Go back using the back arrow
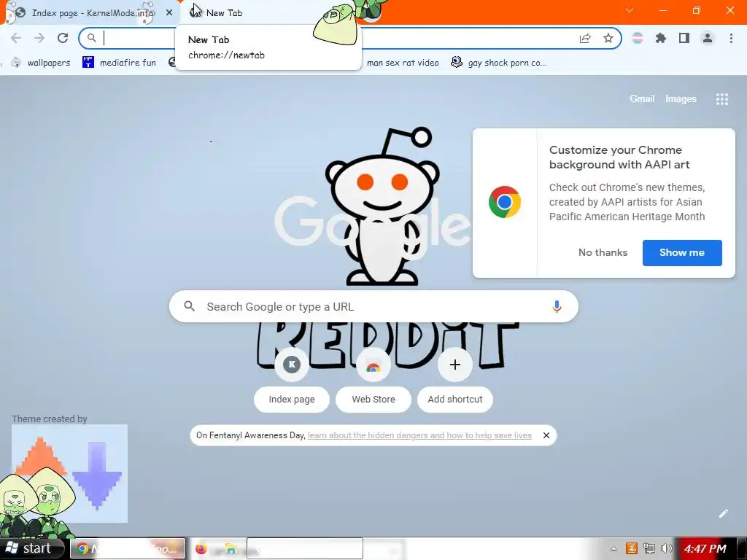 (16, 38)
